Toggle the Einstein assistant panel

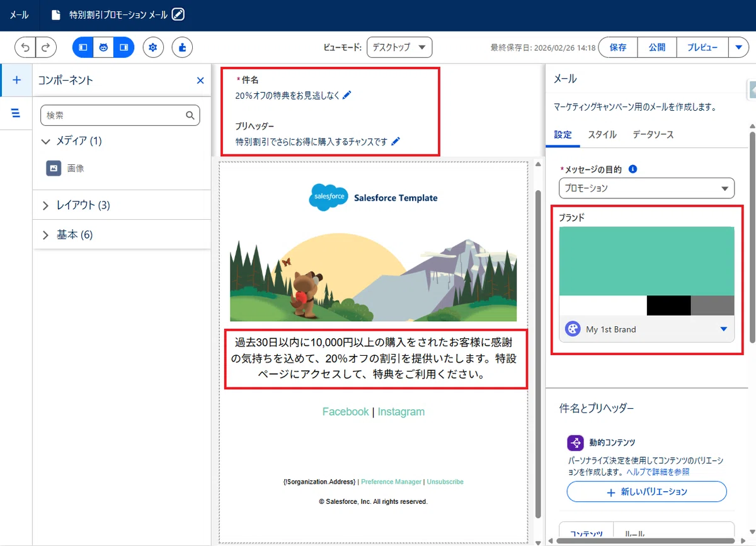click(x=103, y=47)
